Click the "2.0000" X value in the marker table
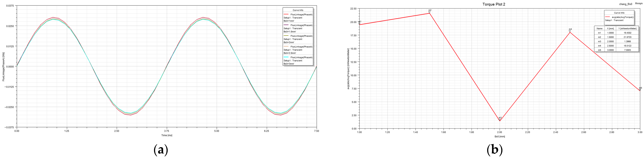Image resolution: width=644 pixels, height=158 pixels. [x=610, y=41]
